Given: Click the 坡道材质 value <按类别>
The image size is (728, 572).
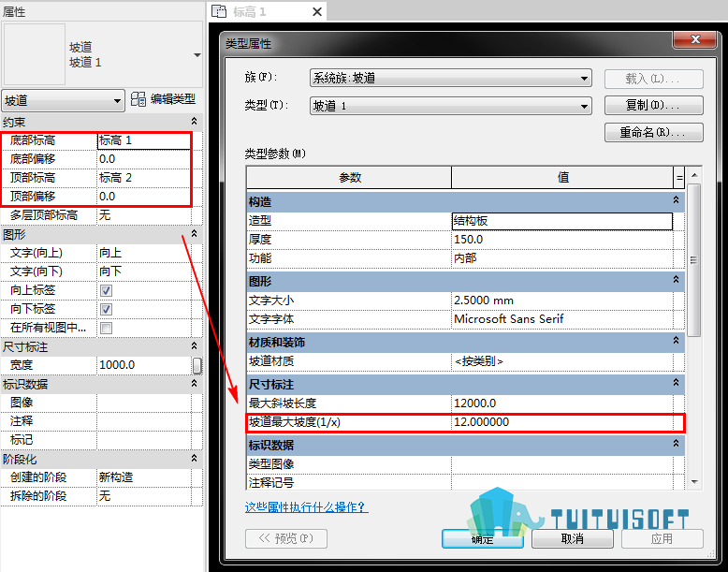Looking at the screenshot, I should (561, 361).
